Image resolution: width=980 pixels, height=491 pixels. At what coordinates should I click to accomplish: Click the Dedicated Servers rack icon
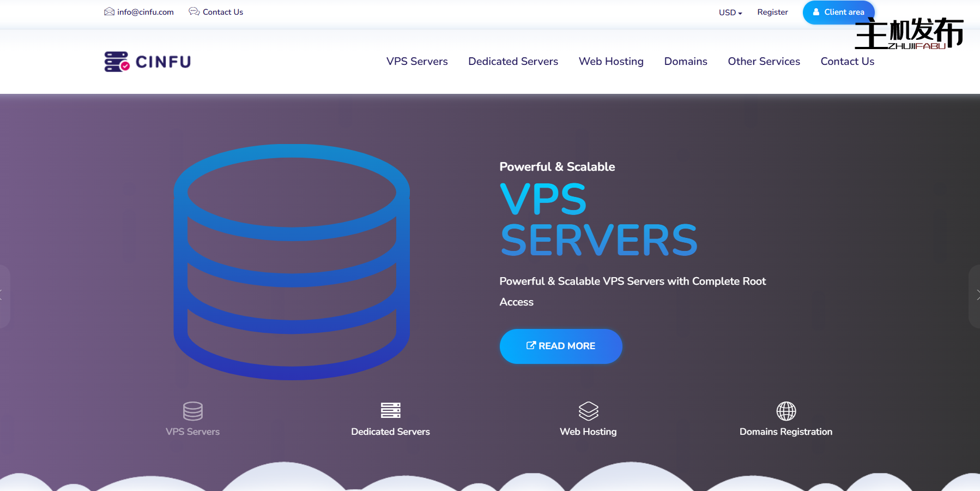(x=391, y=410)
